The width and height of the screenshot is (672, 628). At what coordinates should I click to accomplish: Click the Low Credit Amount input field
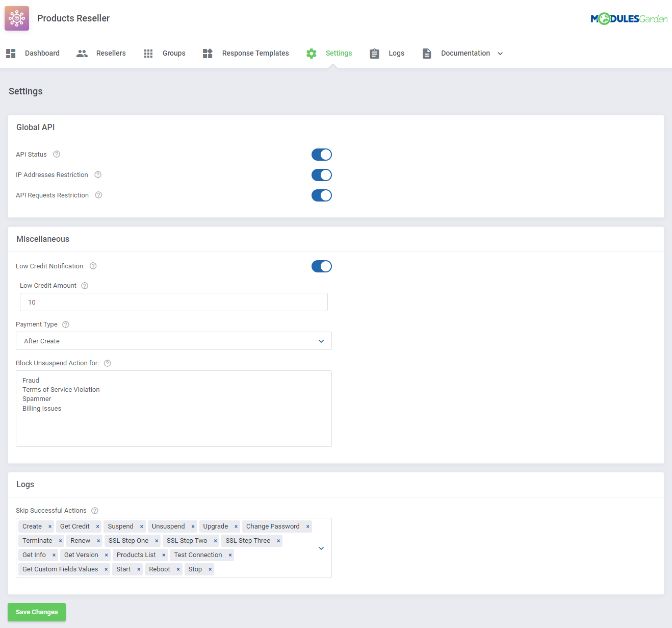(173, 302)
